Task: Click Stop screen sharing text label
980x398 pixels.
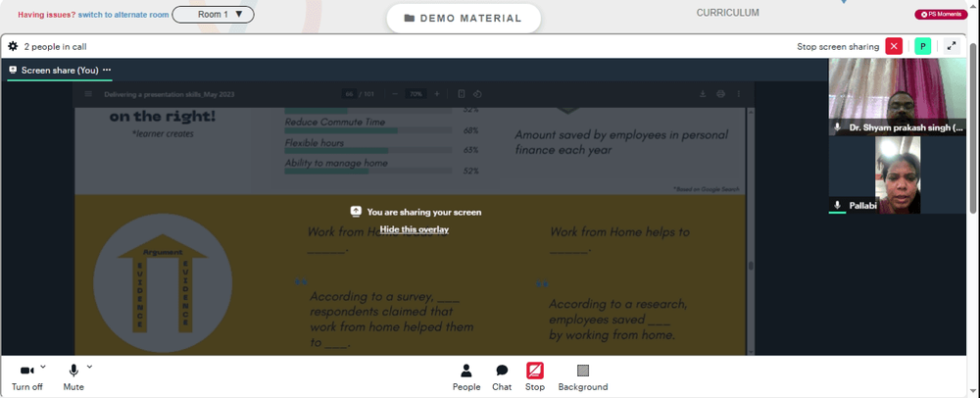Action: click(838, 47)
